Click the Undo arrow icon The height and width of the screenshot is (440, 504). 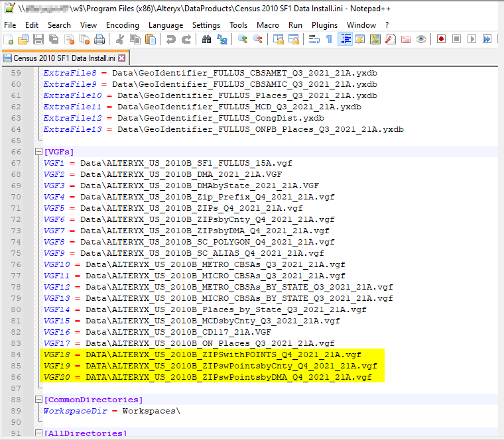pos(170,40)
